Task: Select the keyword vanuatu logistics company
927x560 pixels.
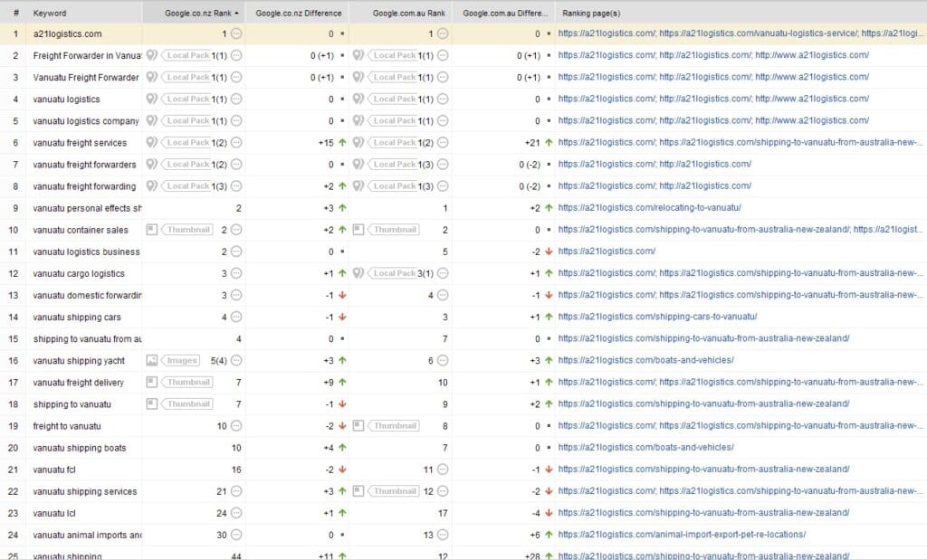Action: coord(86,120)
